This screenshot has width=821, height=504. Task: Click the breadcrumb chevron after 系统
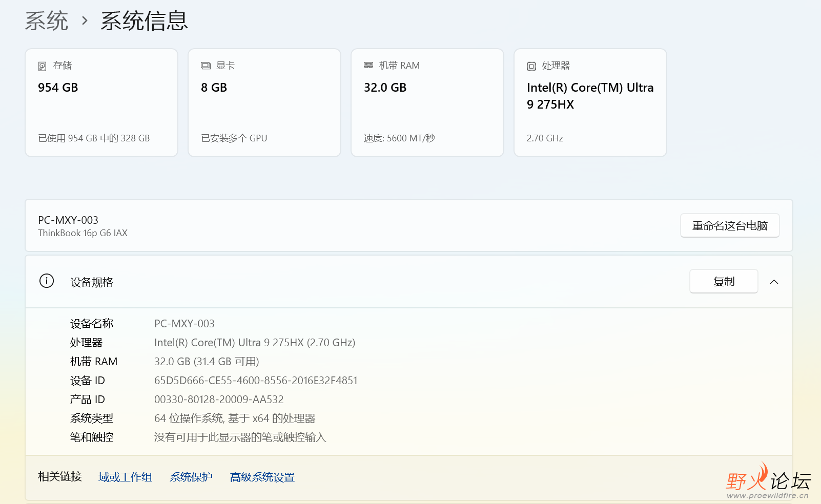coord(85,21)
